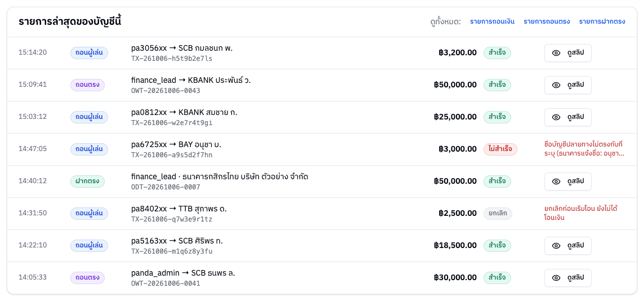Viewport: 644px width, 301px height.
Task: Select ฝากตรง tag at 14:40:12
Action: coord(87,182)
